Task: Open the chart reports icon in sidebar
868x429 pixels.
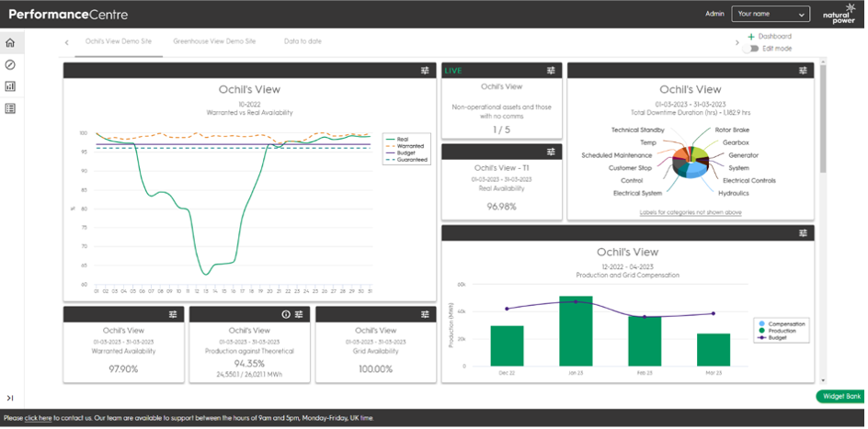Action: pos(10,86)
